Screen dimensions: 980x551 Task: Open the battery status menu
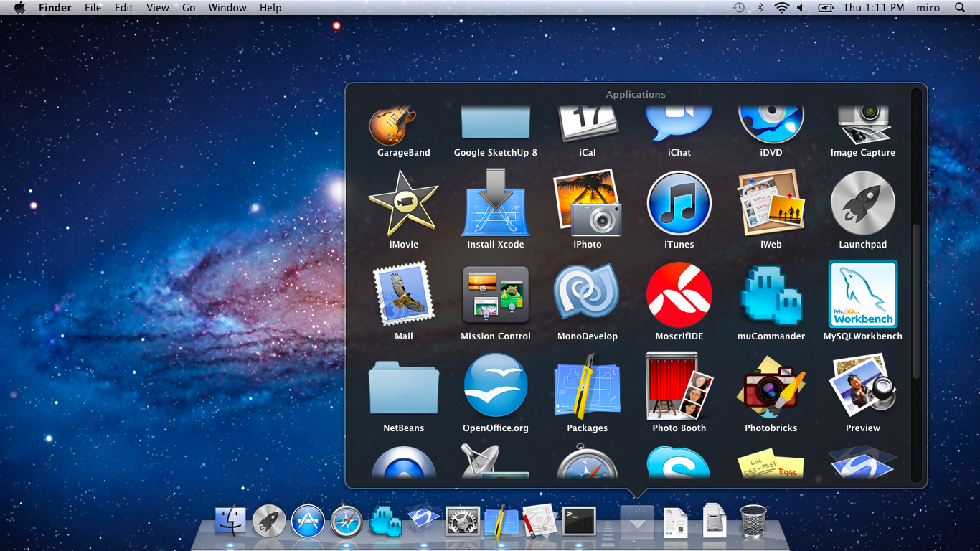826,8
